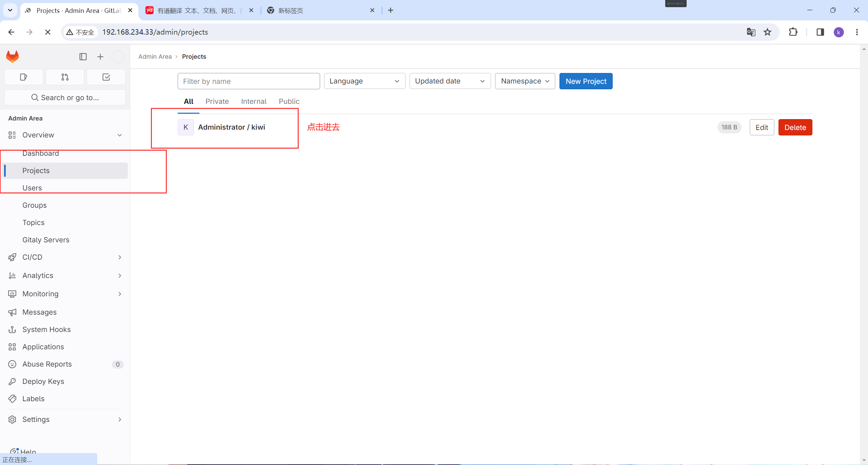Open the merge requests shortcut icon

65,77
